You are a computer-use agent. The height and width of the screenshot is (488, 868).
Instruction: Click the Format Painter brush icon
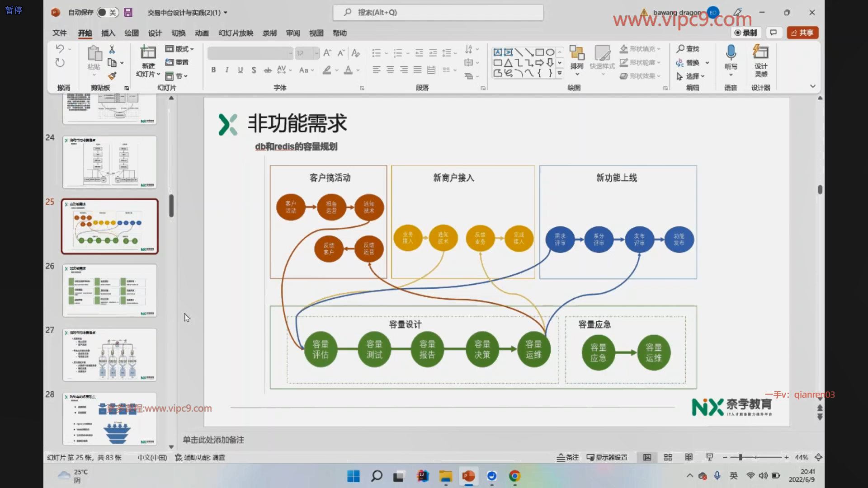click(112, 76)
